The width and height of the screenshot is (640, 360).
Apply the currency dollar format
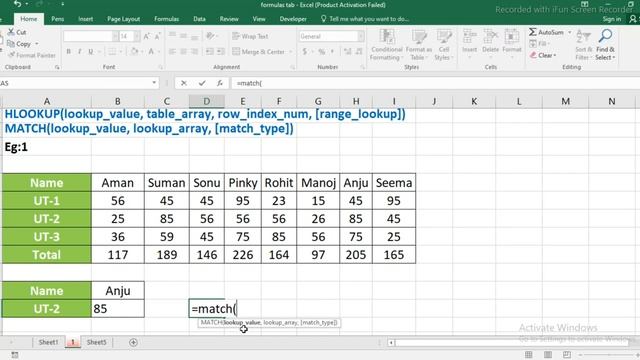[x=304, y=51]
